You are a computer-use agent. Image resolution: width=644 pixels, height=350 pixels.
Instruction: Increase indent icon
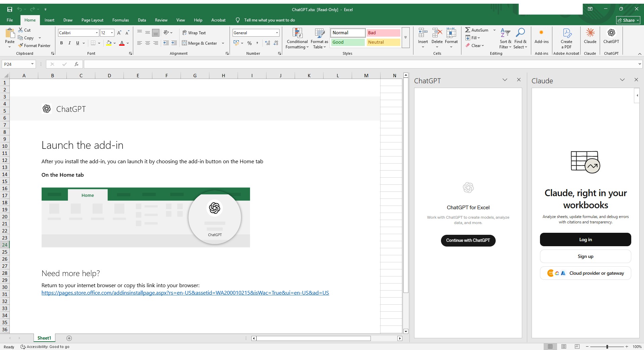174,43
